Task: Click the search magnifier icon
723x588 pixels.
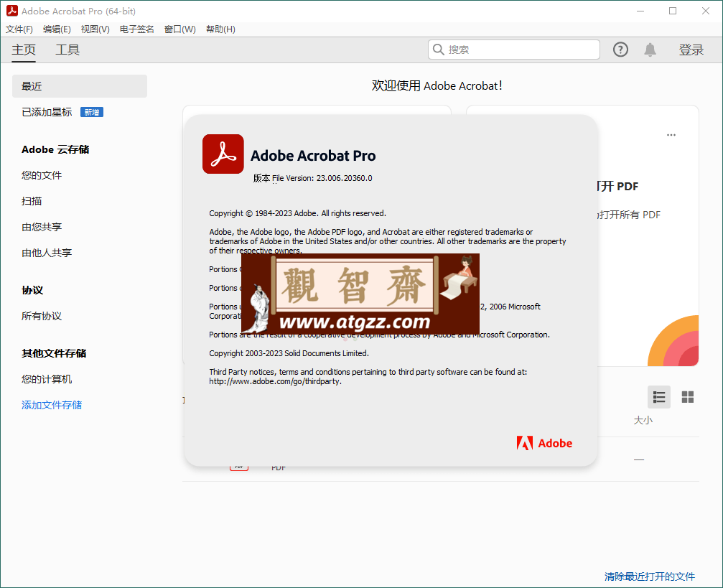Action: [439, 50]
